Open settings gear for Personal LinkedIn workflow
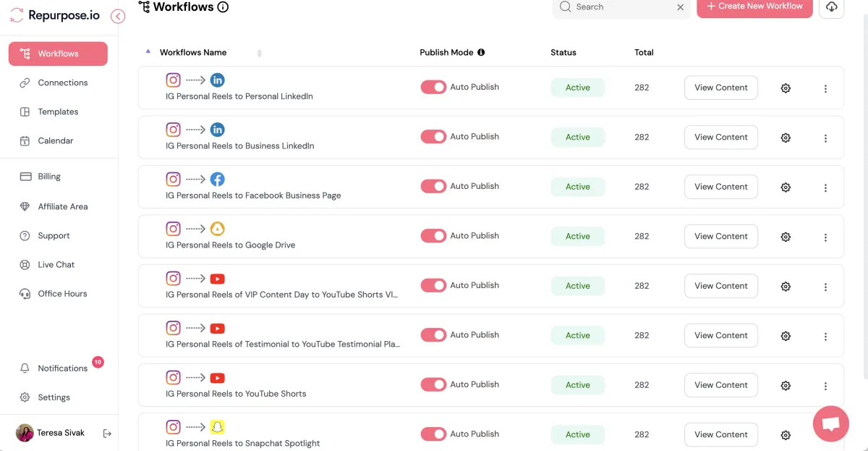 tap(786, 88)
